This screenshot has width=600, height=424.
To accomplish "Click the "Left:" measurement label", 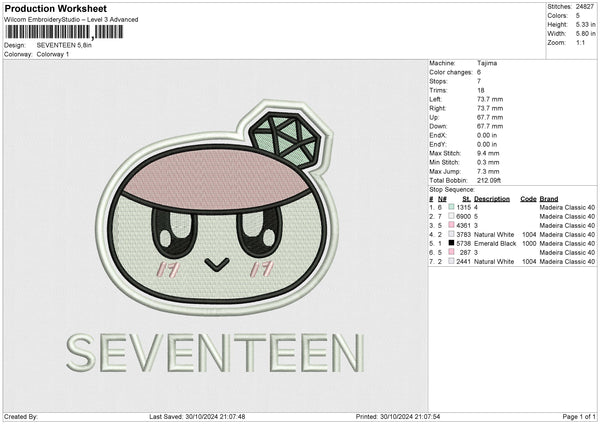I will coord(435,99).
